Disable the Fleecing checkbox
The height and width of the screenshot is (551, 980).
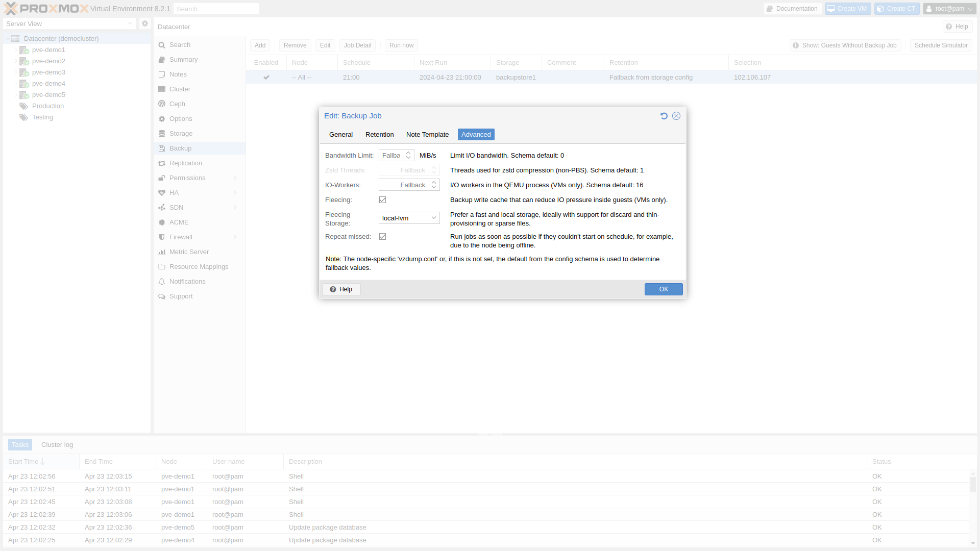(383, 200)
